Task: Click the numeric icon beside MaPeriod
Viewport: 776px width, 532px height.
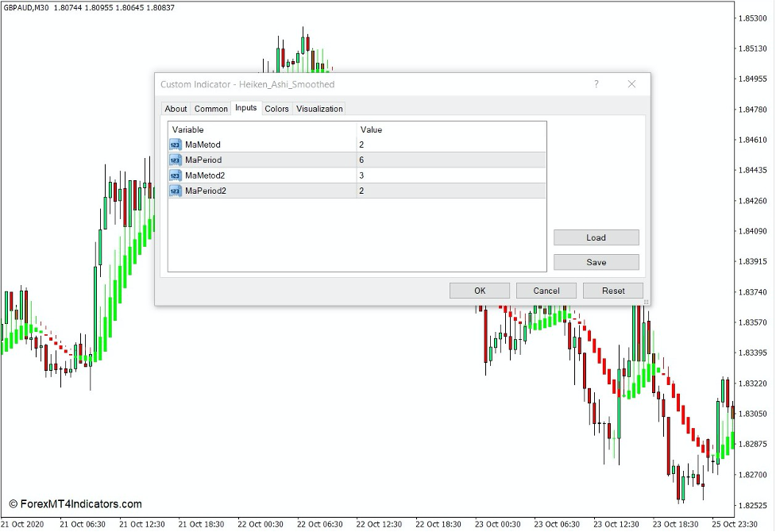Action: (175, 160)
